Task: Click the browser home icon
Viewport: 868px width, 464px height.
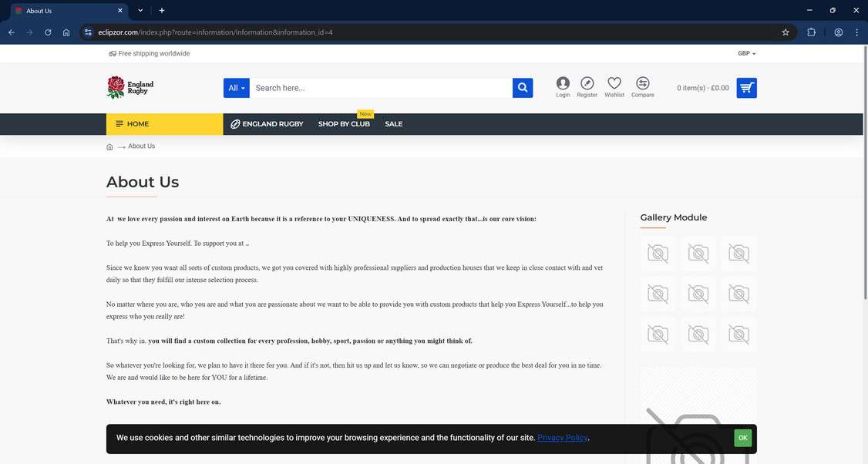Action: coord(66,32)
